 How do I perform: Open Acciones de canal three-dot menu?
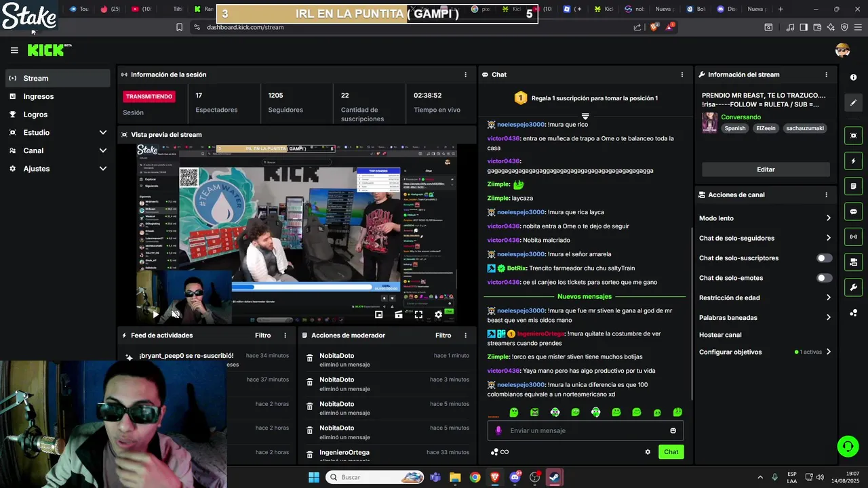pyautogui.click(x=826, y=195)
